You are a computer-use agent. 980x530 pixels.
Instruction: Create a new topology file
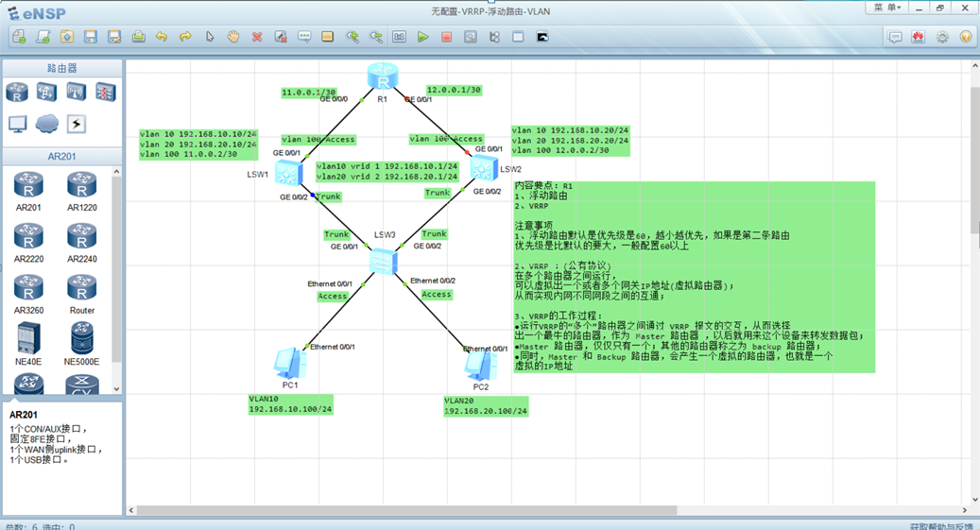pyautogui.click(x=20, y=37)
